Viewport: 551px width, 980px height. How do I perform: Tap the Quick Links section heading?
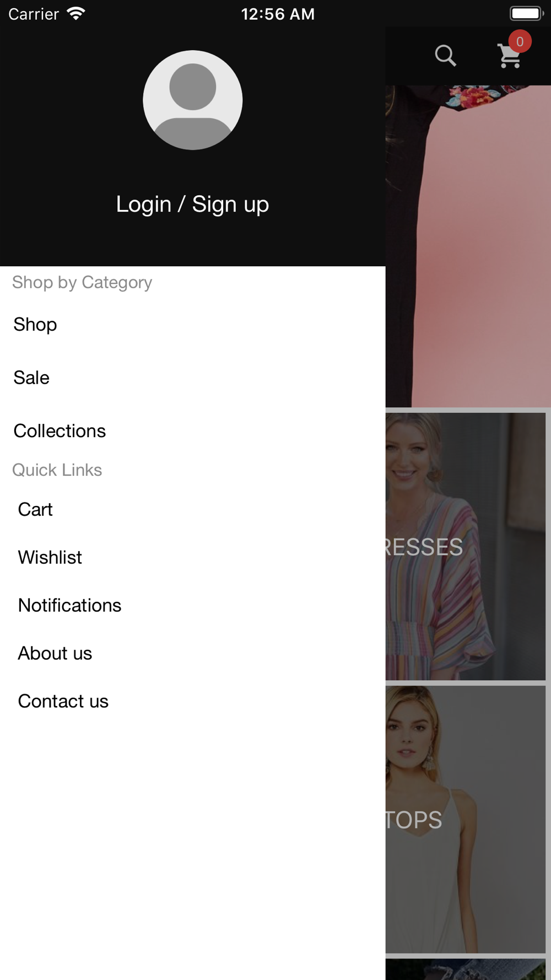tap(57, 470)
